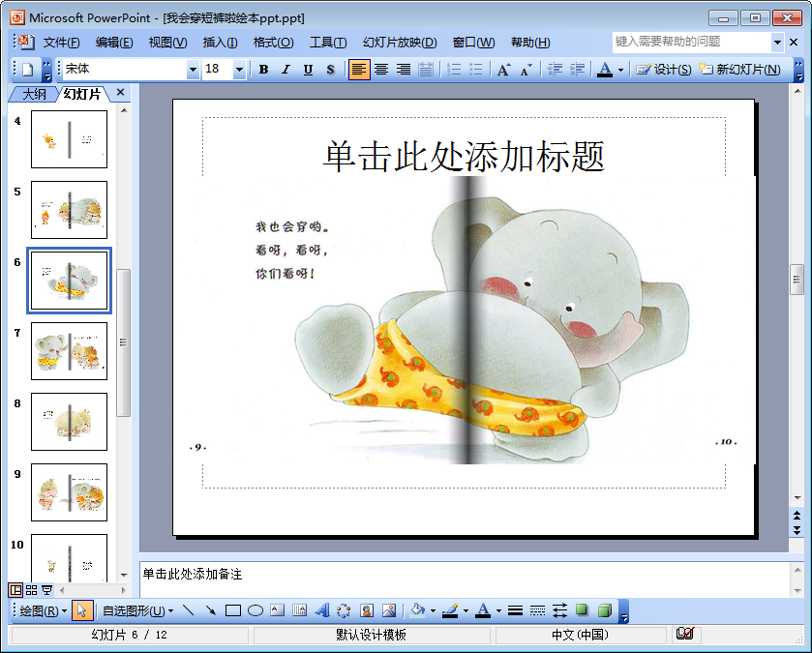Screen dimensions: 812x653
Task: Open font size dropdown 18
Action: point(239,70)
